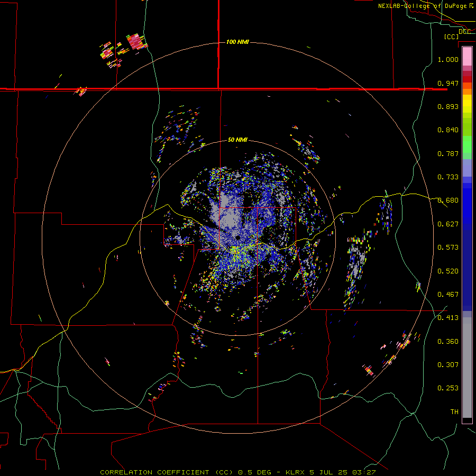Click the 0.893 scale label
476x476 pixels.
(x=448, y=106)
